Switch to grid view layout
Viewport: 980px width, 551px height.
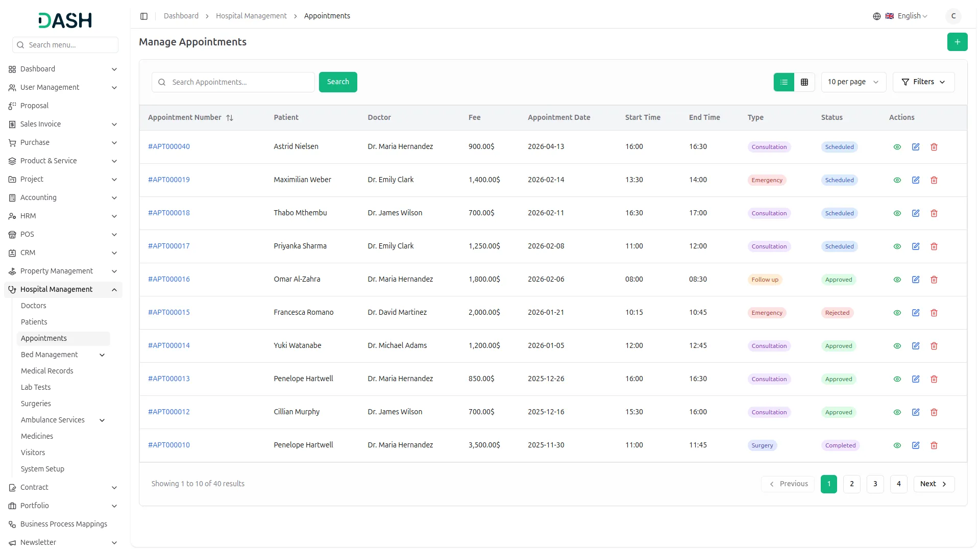coord(804,82)
